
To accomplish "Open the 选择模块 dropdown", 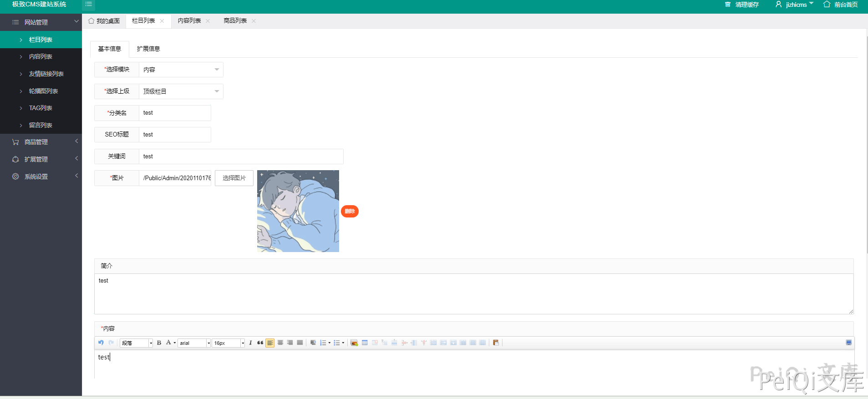I will click(181, 70).
